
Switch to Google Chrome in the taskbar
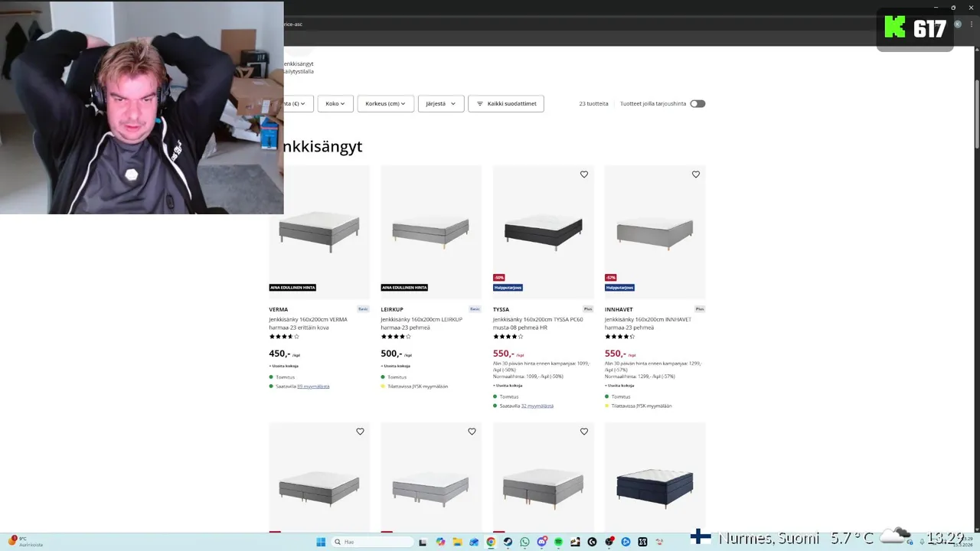pyautogui.click(x=491, y=542)
